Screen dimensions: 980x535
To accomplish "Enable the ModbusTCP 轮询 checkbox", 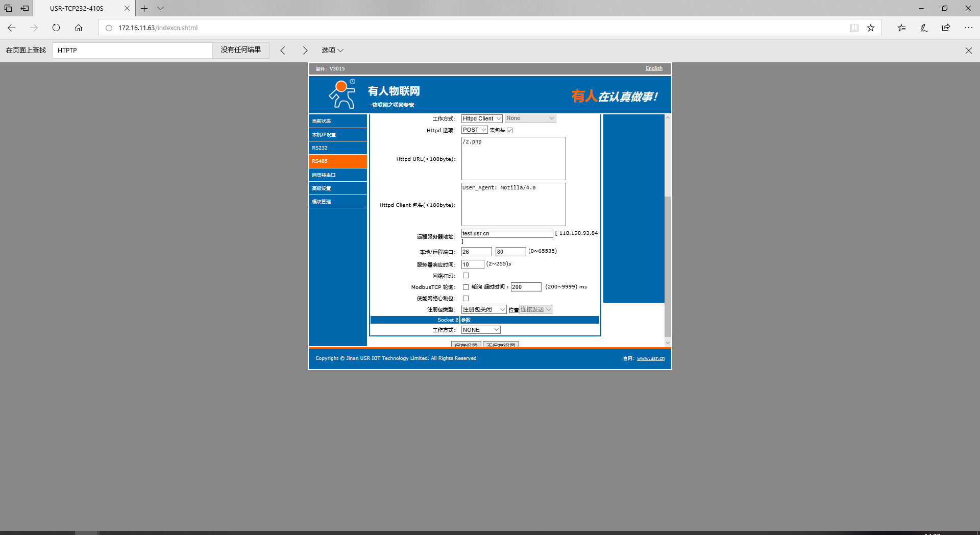I will point(465,287).
